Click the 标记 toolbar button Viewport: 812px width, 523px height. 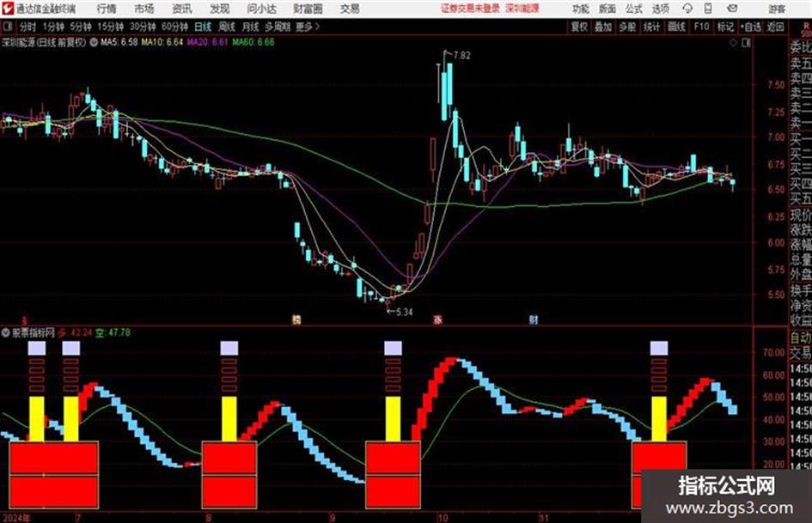[725, 27]
